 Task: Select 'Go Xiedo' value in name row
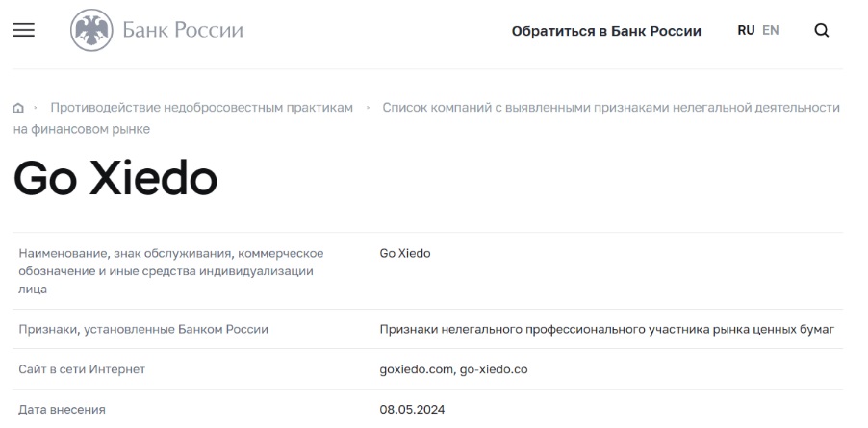pos(405,253)
